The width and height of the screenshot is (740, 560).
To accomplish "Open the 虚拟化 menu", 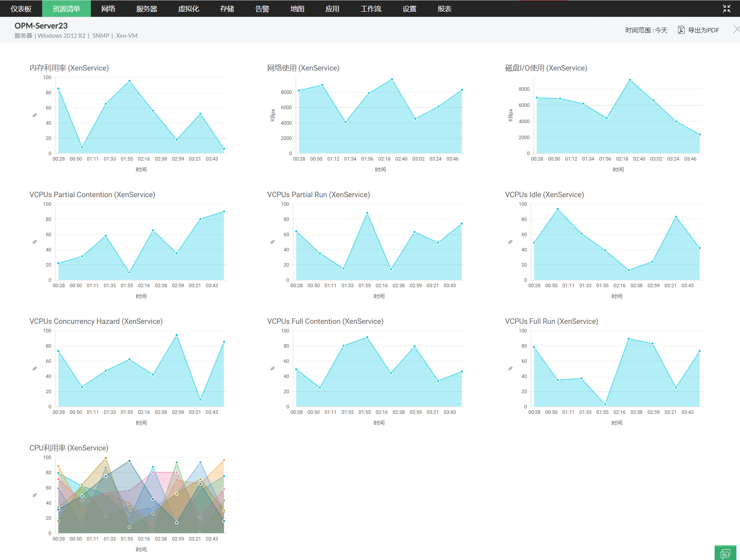I will 189,9.
